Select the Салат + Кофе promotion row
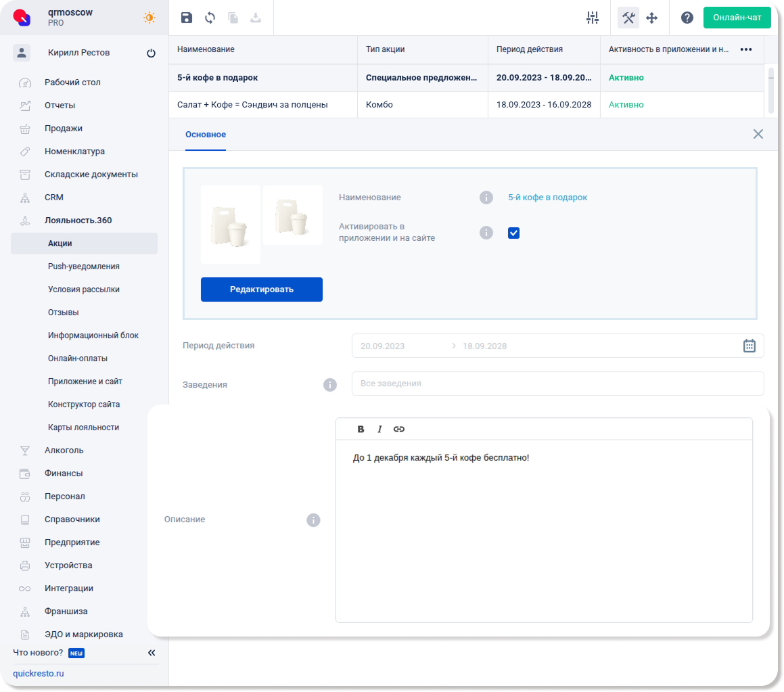This screenshot has height=692, width=784. click(252, 105)
